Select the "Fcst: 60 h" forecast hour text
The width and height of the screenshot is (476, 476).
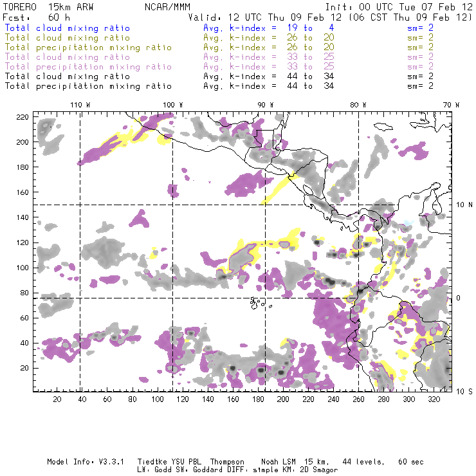37,17
